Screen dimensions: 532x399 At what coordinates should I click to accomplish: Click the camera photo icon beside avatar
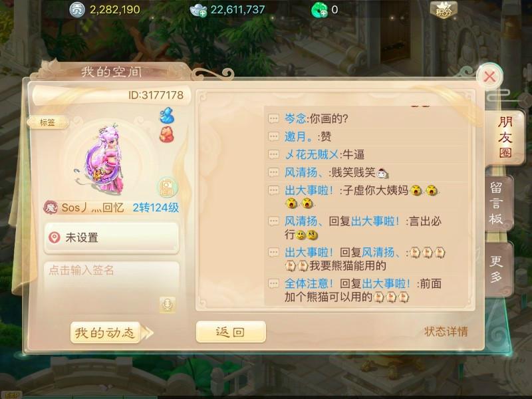pos(167,188)
